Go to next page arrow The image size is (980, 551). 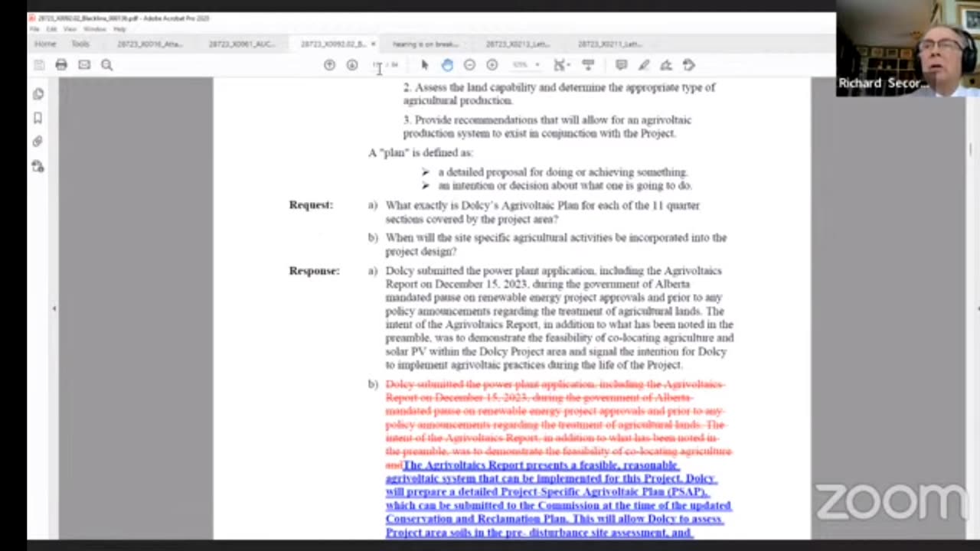(352, 65)
